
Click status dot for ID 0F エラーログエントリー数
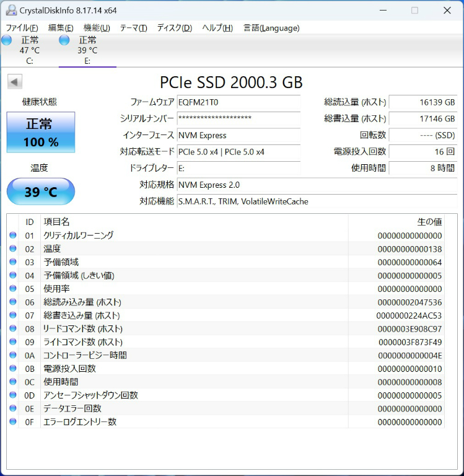[x=13, y=421]
